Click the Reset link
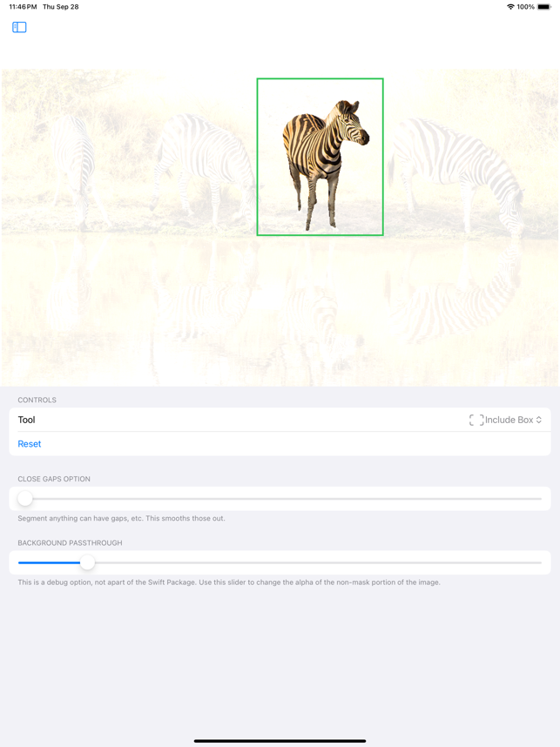Image resolution: width=560 pixels, height=747 pixels. 30,443
